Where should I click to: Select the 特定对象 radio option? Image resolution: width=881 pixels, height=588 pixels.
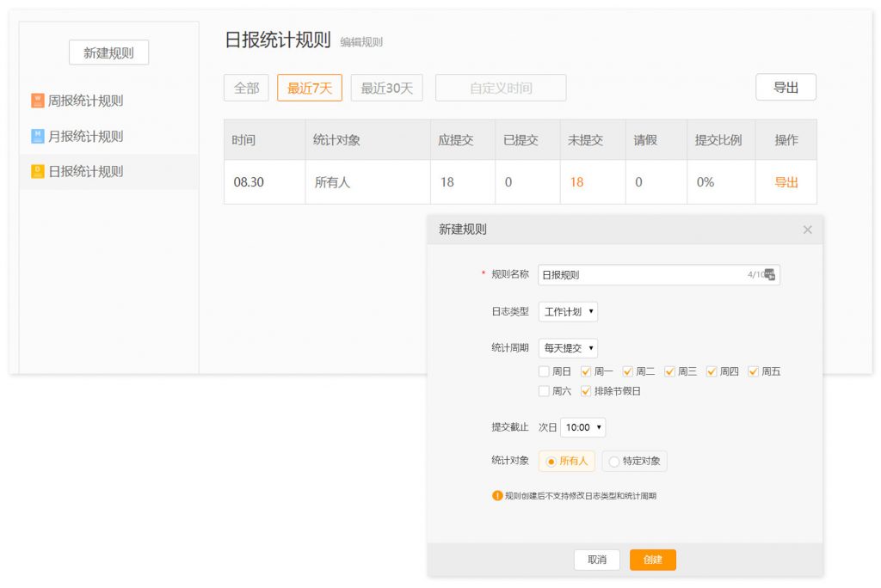613,462
